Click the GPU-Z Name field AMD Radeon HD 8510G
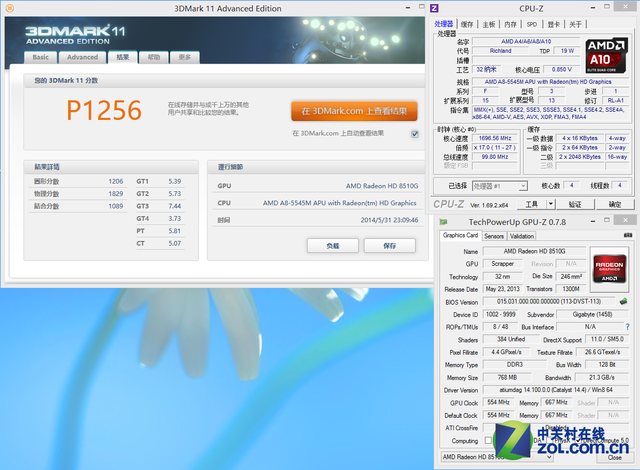The height and width of the screenshot is (470, 640). [534, 251]
